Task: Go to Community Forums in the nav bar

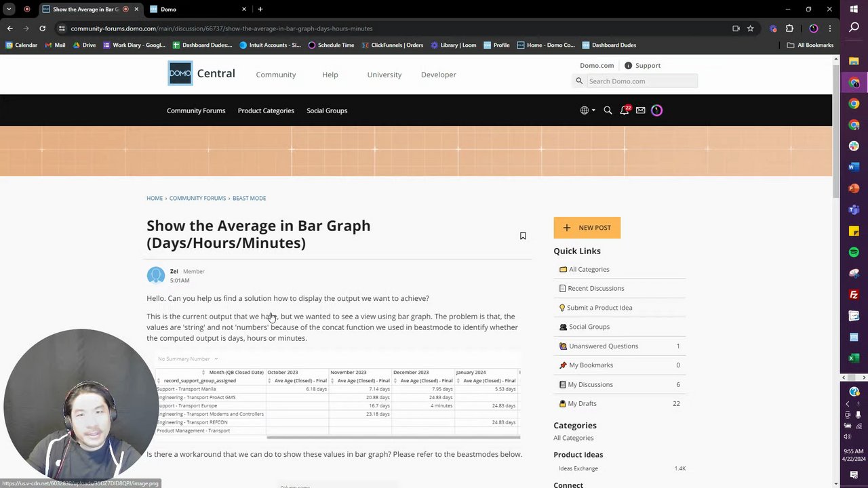Action: (196, 110)
